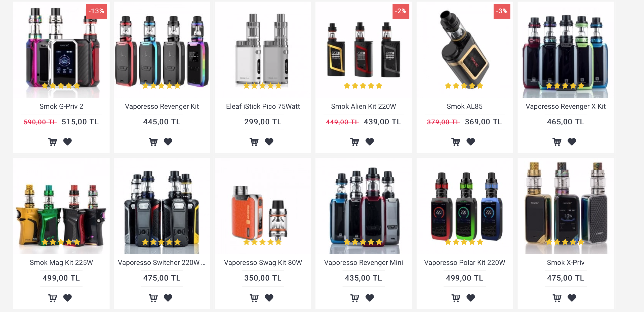Viewport: 644px width, 312px height.
Task: View Eleaf iStick Pico product photo
Action: [x=263, y=50]
